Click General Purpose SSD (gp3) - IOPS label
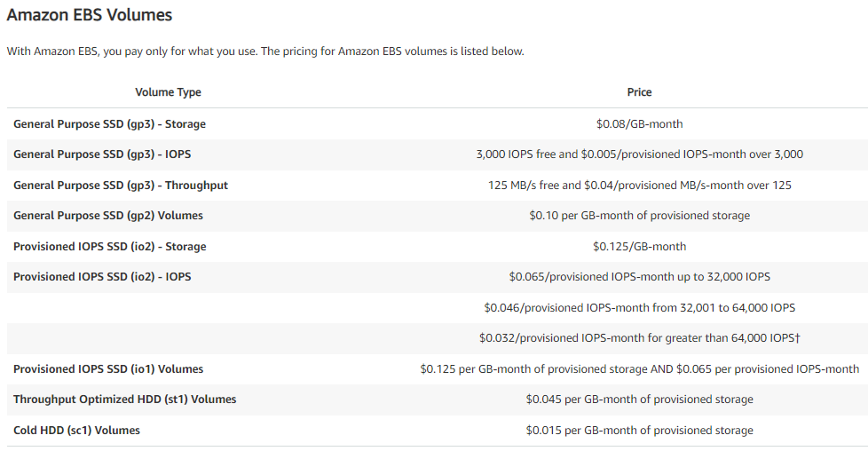The width and height of the screenshot is (868, 459). (102, 154)
